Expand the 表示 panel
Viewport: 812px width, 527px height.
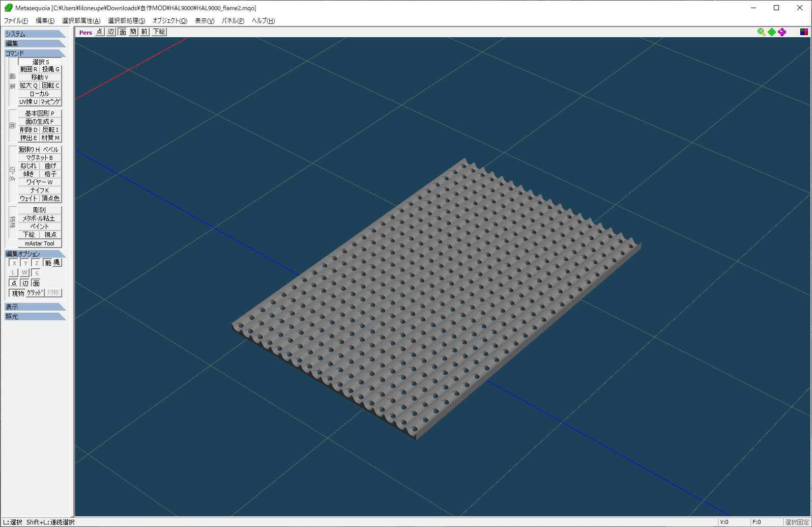coord(35,307)
